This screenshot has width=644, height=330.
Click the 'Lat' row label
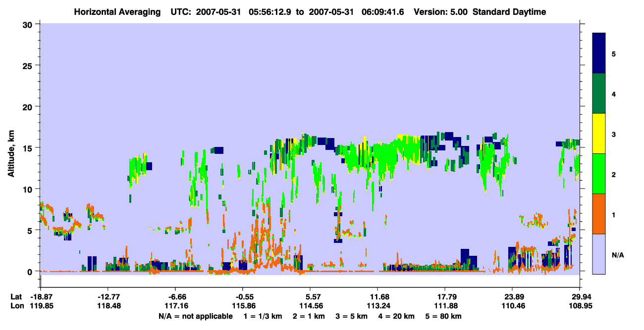pyautogui.click(x=16, y=297)
